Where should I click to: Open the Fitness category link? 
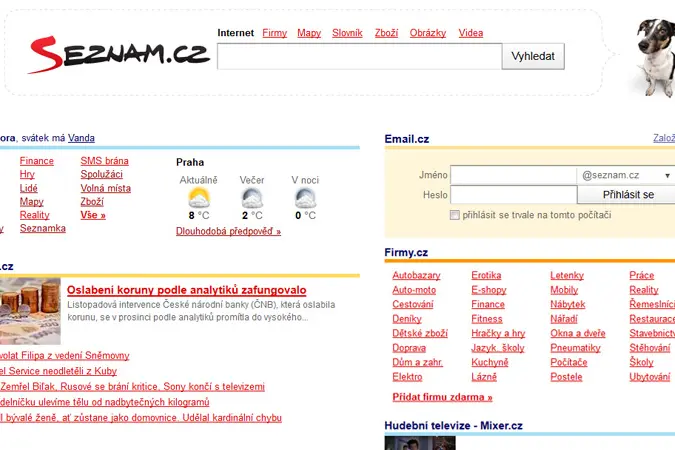pos(487,319)
